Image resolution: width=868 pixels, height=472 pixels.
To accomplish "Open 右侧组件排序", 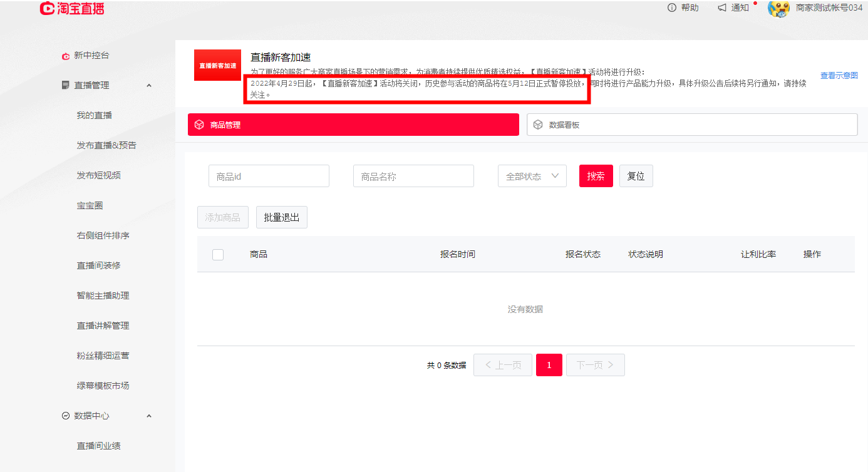I will point(103,235).
